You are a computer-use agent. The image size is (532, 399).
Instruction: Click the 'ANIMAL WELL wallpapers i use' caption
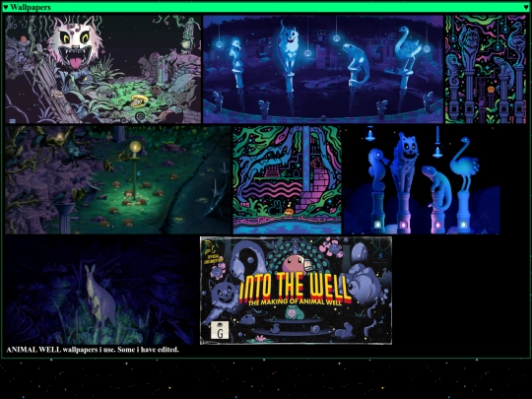click(93, 350)
